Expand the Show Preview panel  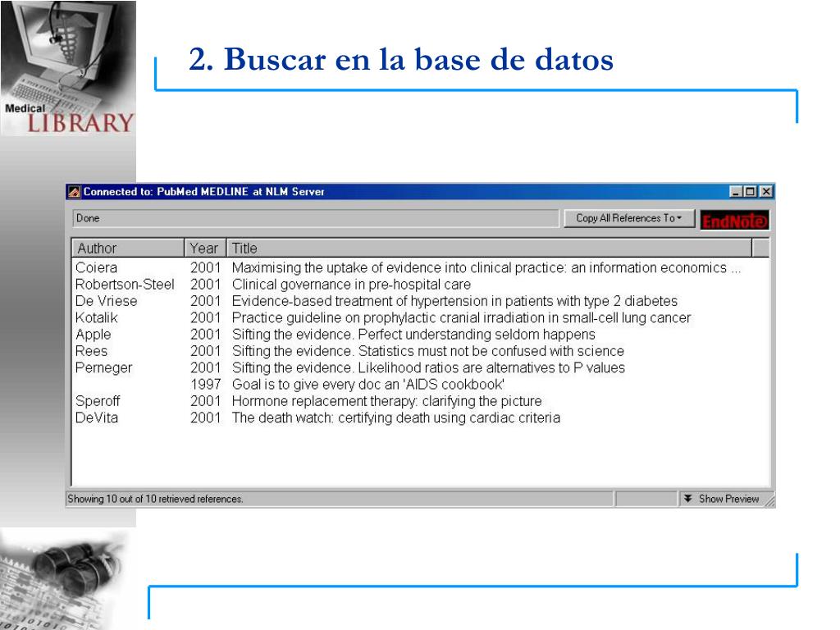721,499
